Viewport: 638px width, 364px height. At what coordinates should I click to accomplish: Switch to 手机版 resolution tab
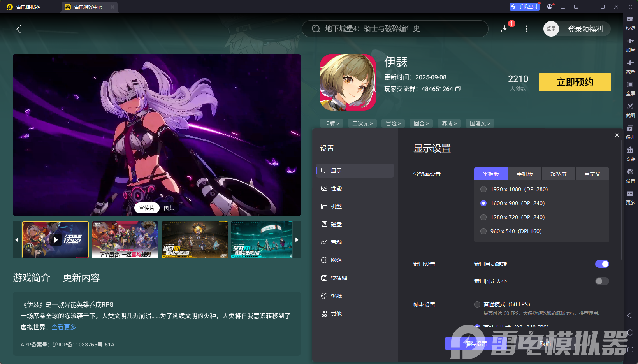[525, 174]
